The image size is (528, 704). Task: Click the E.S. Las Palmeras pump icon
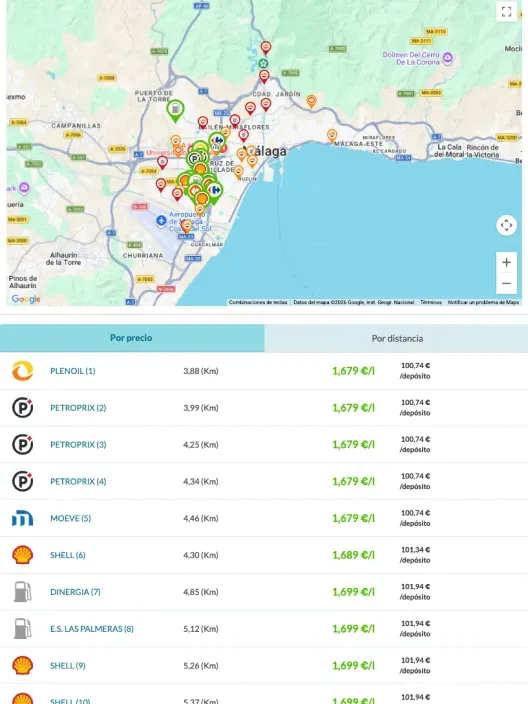tap(22, 629)
